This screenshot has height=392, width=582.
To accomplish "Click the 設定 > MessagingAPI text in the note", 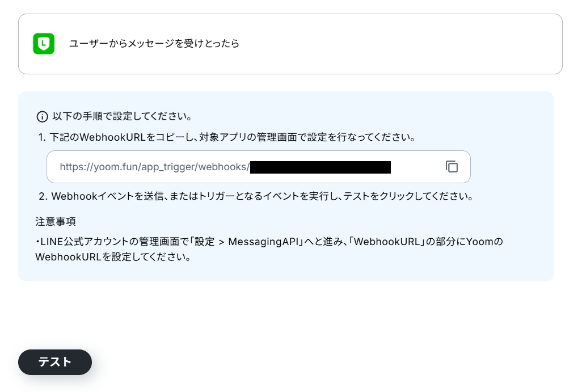I will tap(247, 242).
